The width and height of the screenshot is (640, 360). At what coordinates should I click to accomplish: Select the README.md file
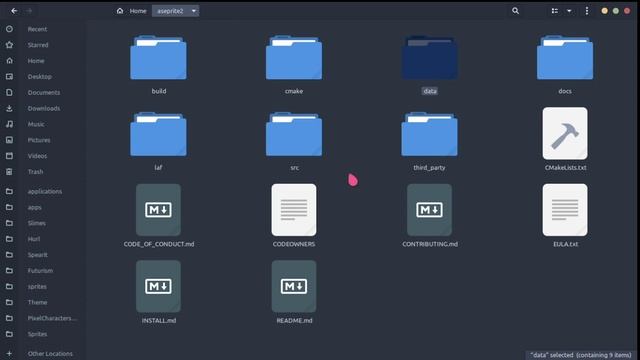click(294, 286)
